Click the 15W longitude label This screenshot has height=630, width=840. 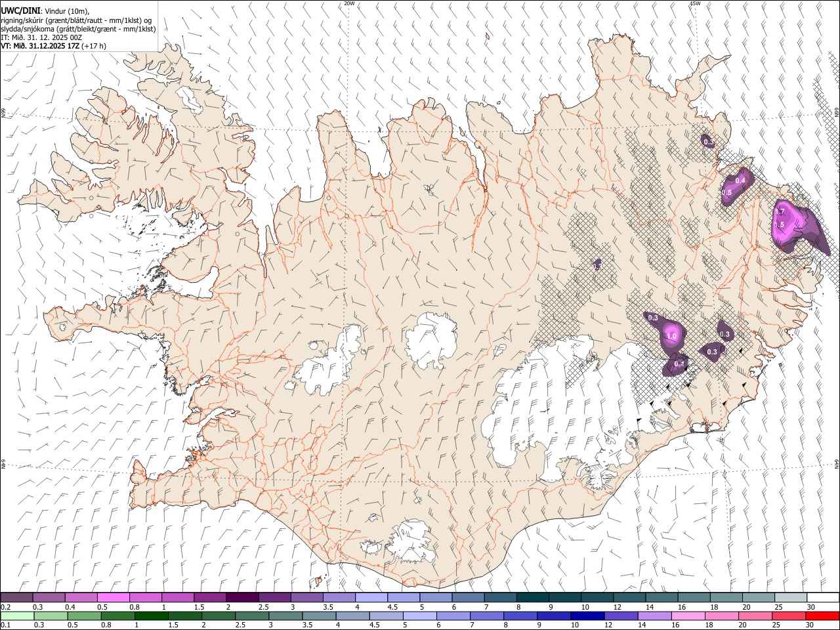coord(695,3)
